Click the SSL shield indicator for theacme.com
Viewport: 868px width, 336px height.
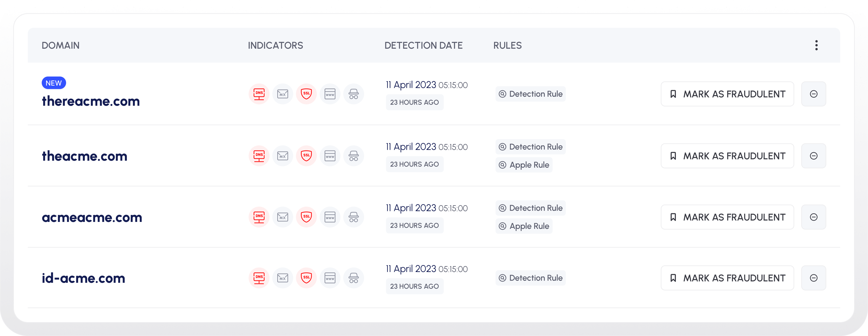click(306, 156)
